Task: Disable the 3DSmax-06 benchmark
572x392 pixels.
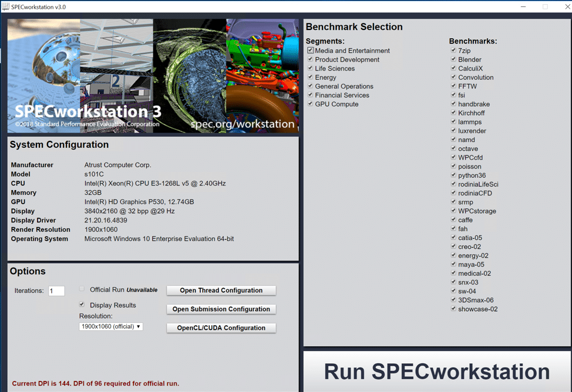Action: coord(453,300)
